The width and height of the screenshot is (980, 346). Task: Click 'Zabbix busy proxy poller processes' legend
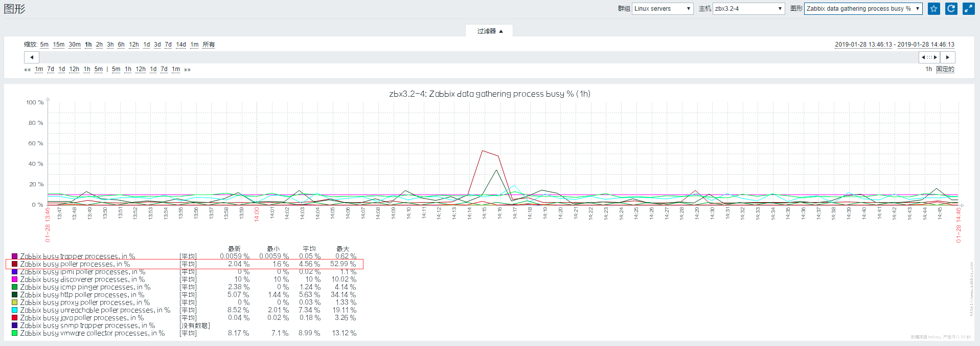click(85, 302)
